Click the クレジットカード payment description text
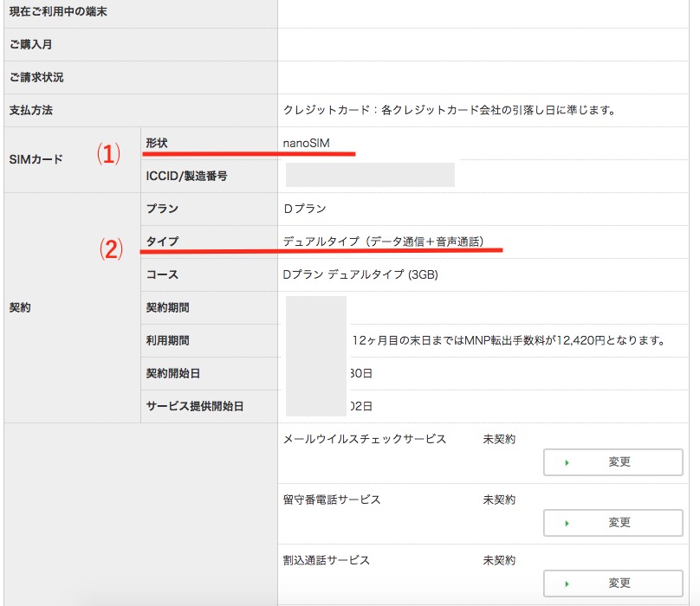 pyautogui.click(x=449, y=111)
